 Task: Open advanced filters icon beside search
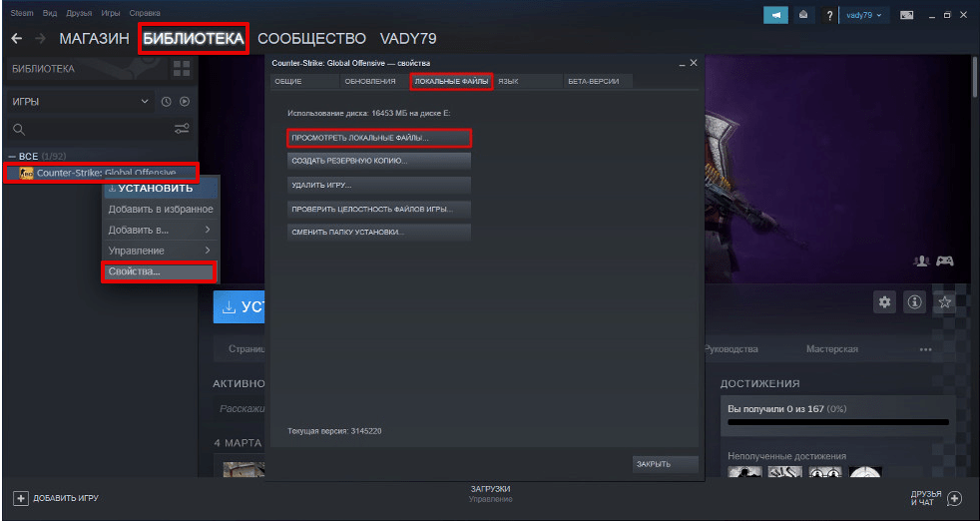point(182,129)
